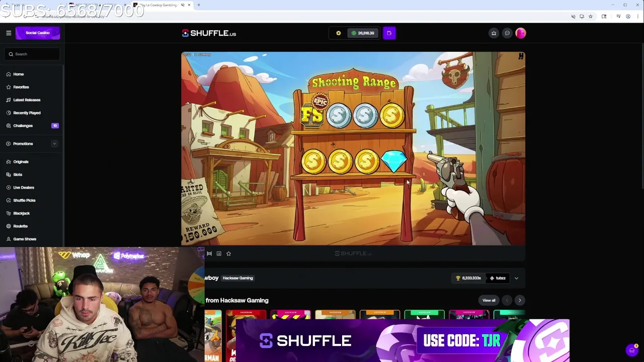Open live stats icon below the game
The width and height of the screenshot is (644, 362).
pos(219,253)
